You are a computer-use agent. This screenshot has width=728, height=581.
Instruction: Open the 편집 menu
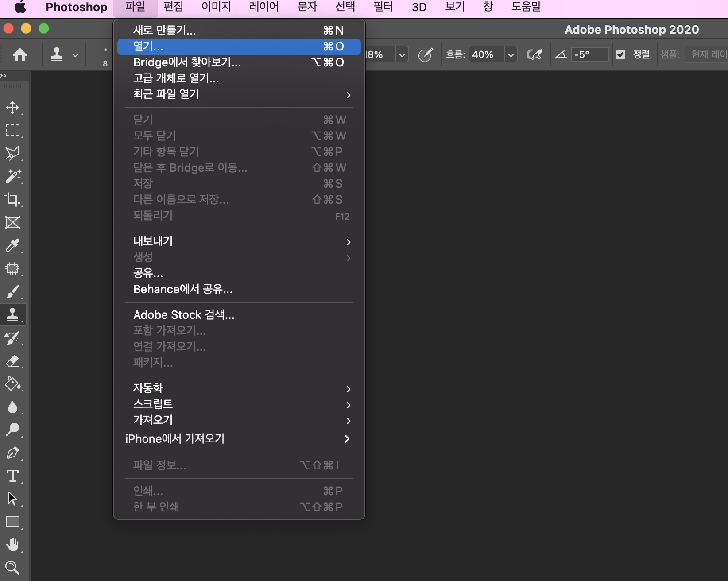[x=173, y=7]
